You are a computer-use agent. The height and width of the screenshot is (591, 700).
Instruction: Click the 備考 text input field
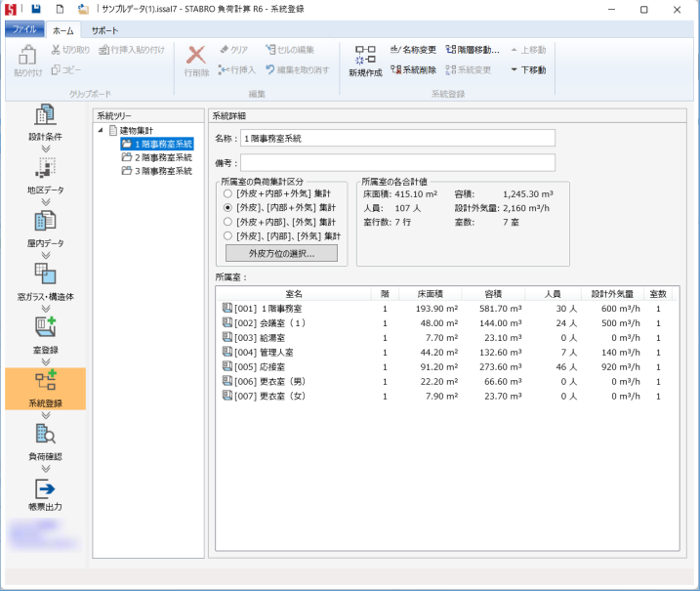[x=397, y=162]
